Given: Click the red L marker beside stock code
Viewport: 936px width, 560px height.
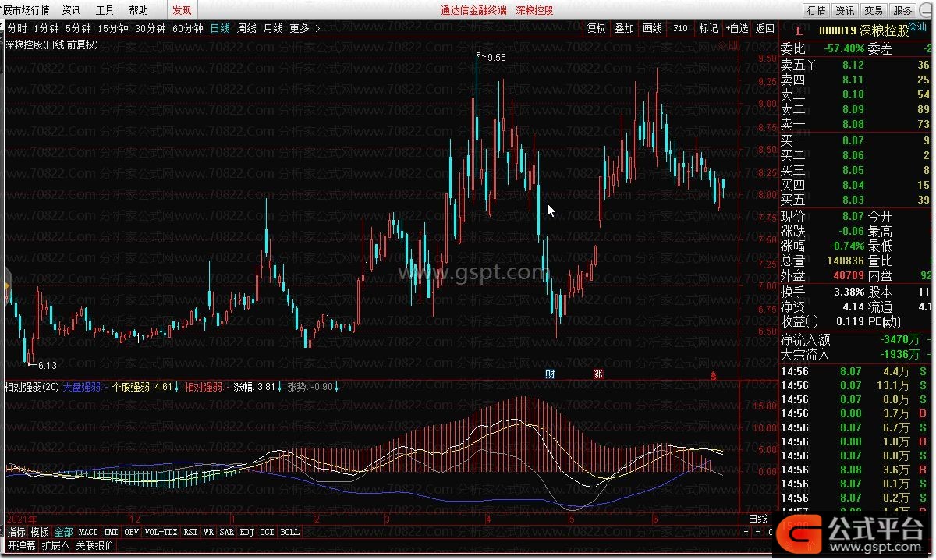Looking at the screenshot, I should pyautogui.click(x=798, y=30).
